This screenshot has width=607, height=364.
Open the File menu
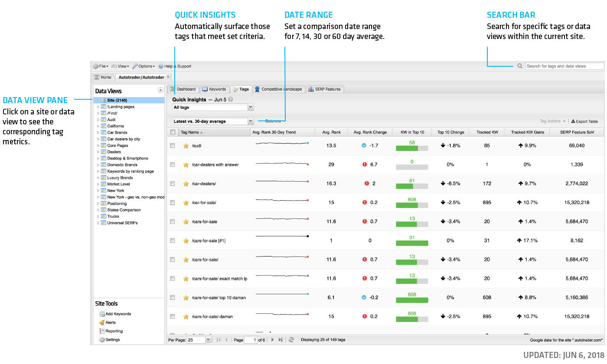point(101,66)
